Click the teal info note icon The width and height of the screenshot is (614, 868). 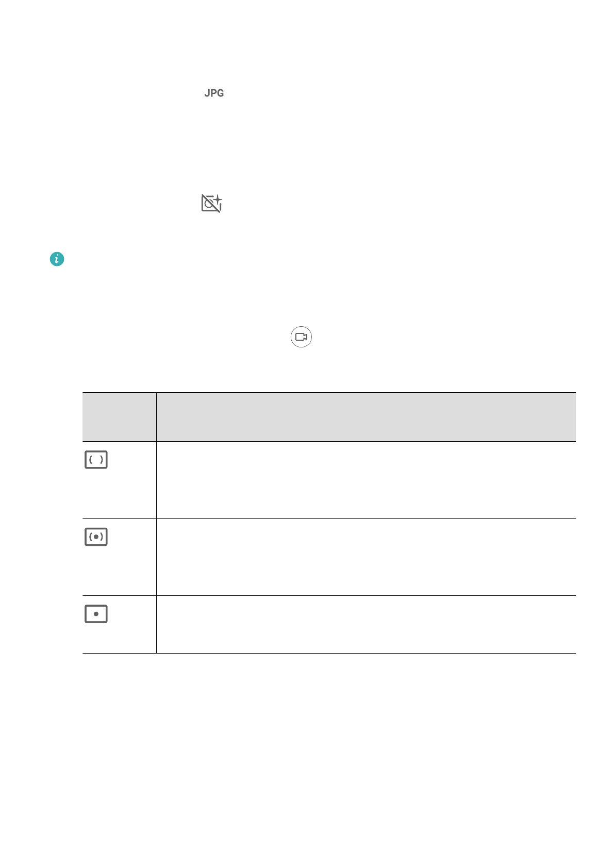coord(57,259)
